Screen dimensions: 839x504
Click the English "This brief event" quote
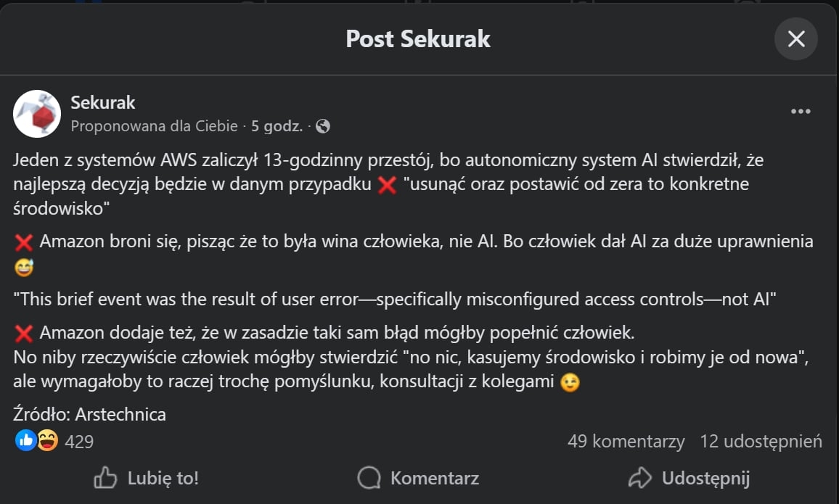coord(396,299)
